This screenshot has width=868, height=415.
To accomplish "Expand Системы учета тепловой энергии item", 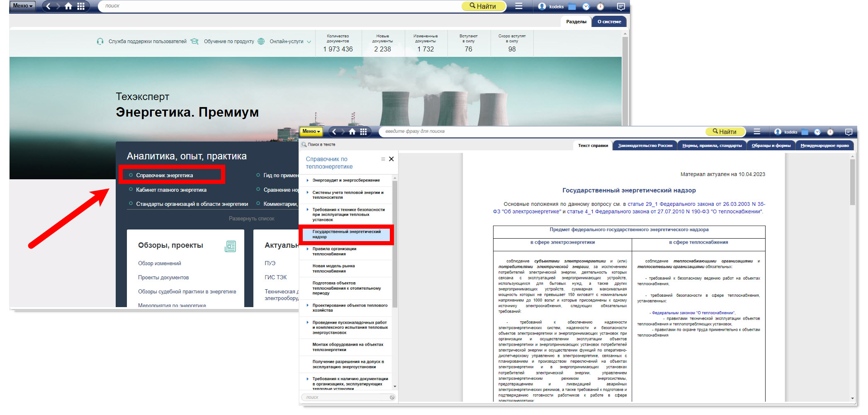I will (307, 193).
